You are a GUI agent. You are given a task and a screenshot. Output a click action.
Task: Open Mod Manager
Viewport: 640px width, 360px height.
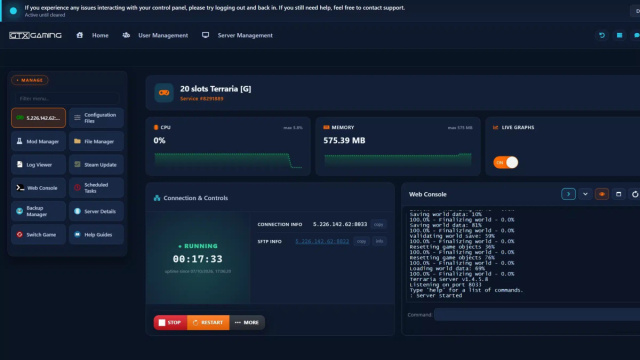point(38,141)
